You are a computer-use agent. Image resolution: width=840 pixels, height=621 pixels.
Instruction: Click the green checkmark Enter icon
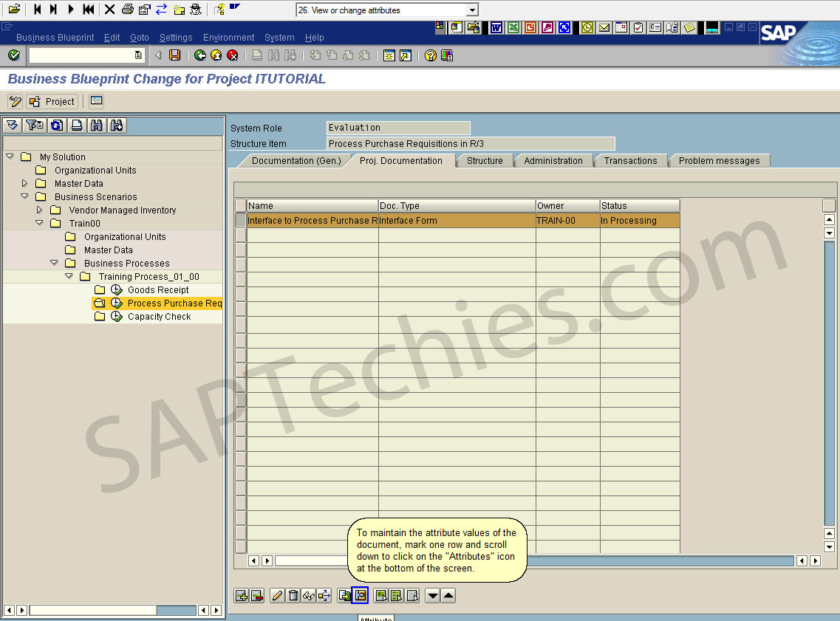click(14, 55)
